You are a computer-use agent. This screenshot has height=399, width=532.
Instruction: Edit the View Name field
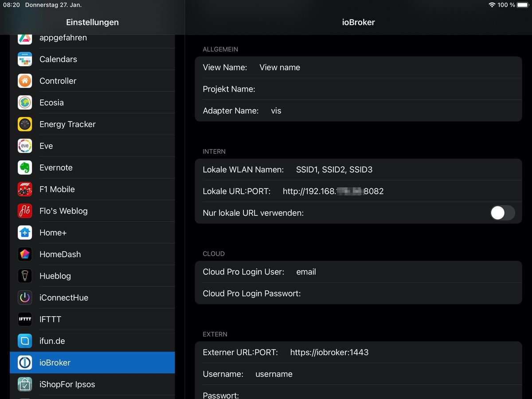click(x=358, y=67)
